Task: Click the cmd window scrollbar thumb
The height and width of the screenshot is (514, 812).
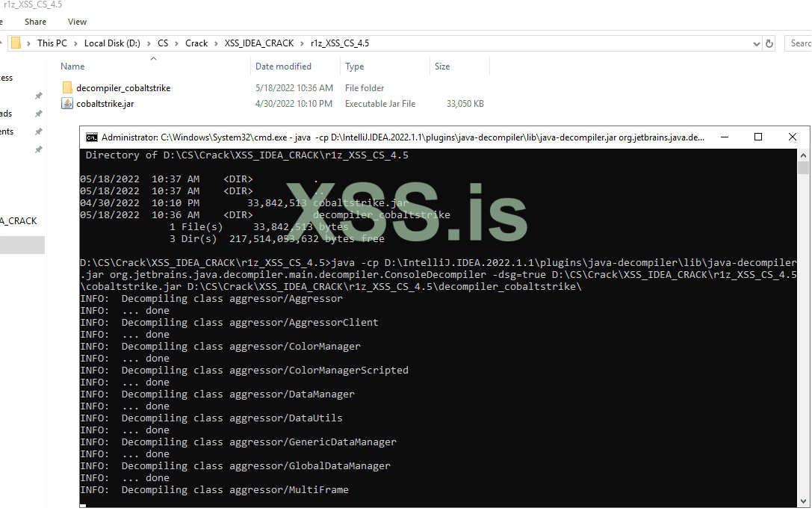Action: (803, 167)
